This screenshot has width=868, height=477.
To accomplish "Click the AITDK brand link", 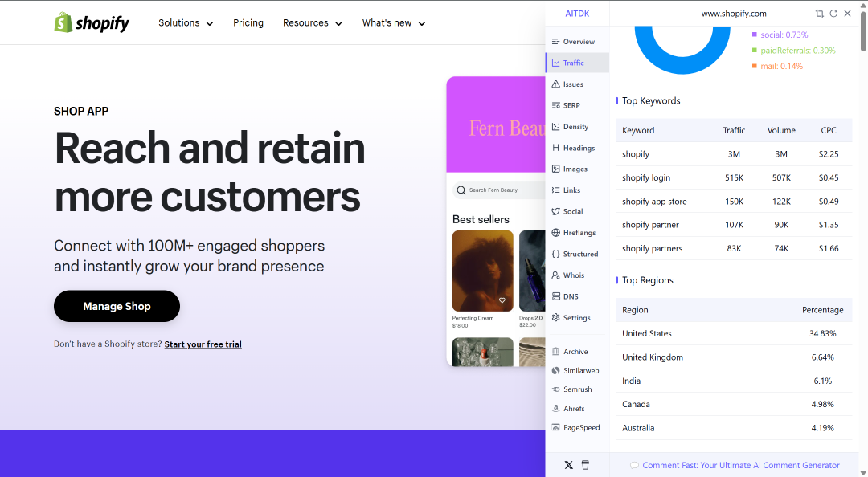I will [x=577, y=14].
